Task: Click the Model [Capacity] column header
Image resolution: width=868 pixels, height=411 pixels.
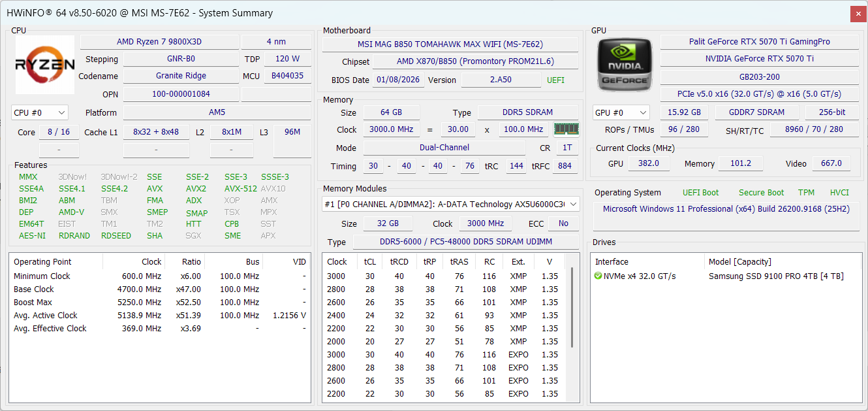Action: point(782,261)
